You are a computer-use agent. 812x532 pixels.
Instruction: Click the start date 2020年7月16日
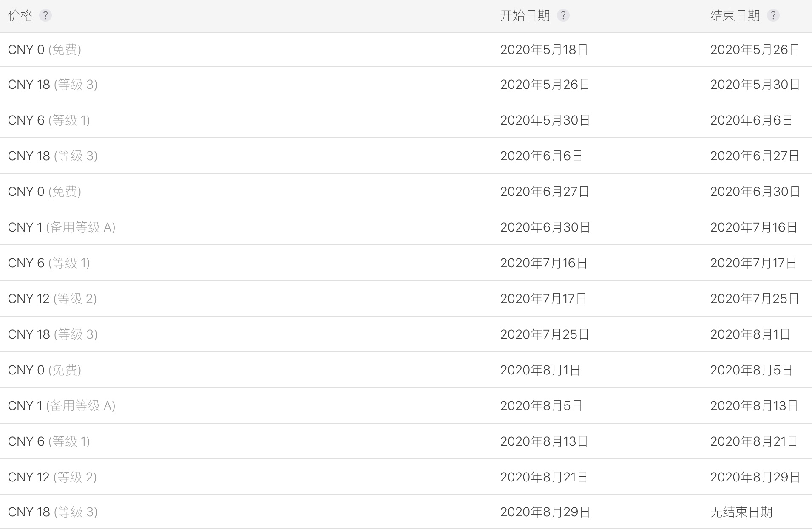coord(543,263)
